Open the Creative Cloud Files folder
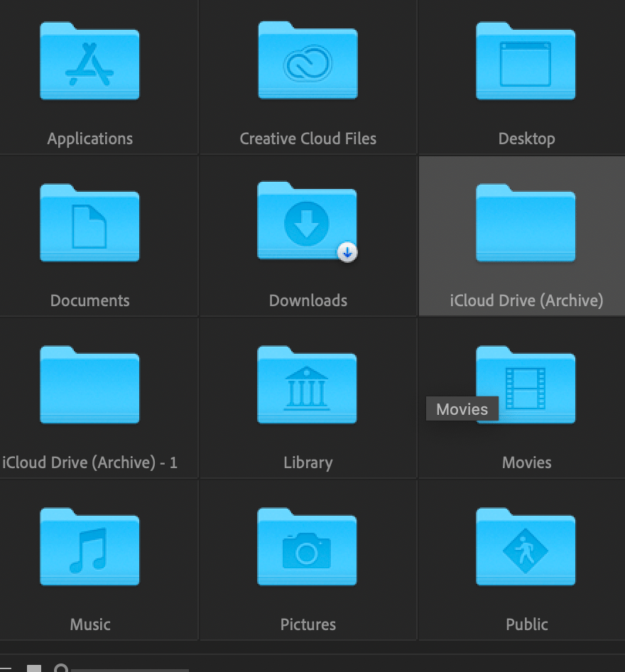 tap(308, 62)
